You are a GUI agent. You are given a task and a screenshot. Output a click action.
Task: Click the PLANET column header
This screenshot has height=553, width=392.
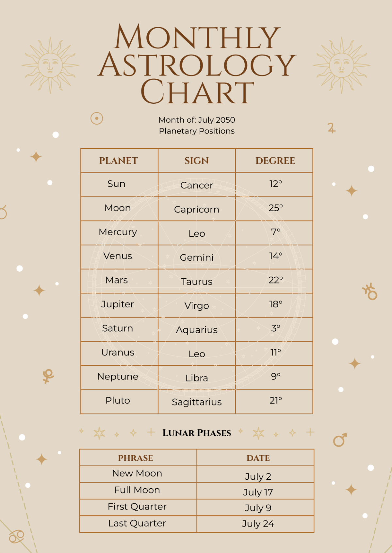point(119,161)
